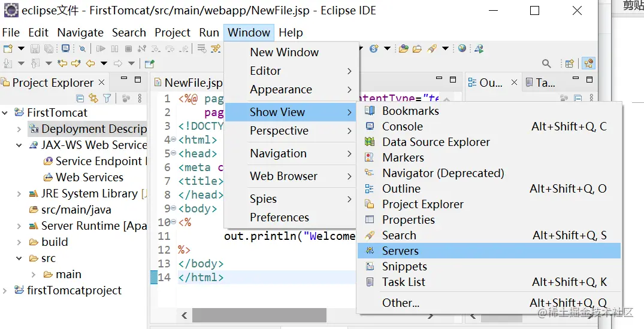Click the debug Terminate stop icon
Image resolution: width=644 pixels, height=329 pixels.
[128, 49]
